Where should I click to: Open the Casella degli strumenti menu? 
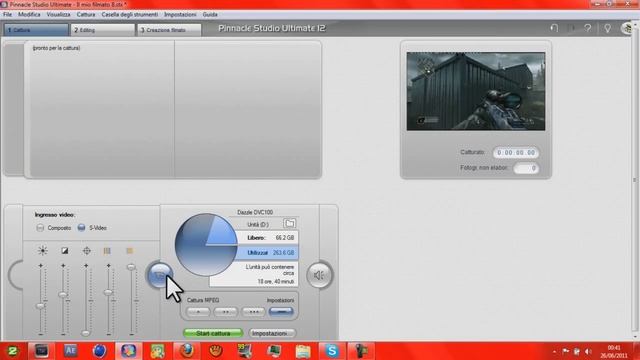(x=130, y=14)
